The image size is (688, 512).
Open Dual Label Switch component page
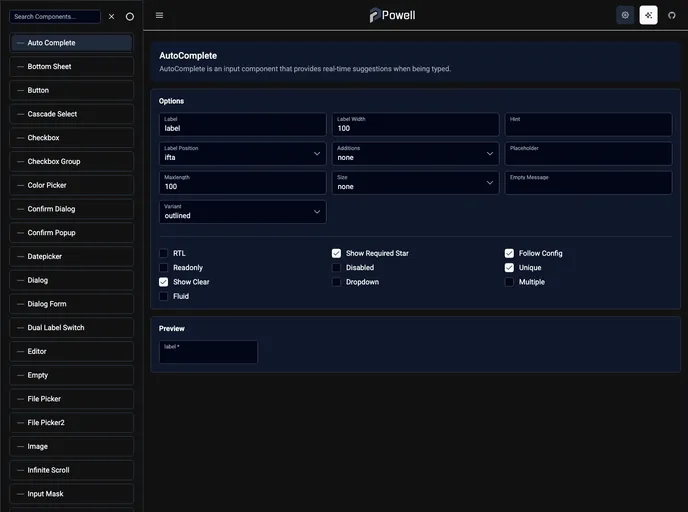[72, 328]
